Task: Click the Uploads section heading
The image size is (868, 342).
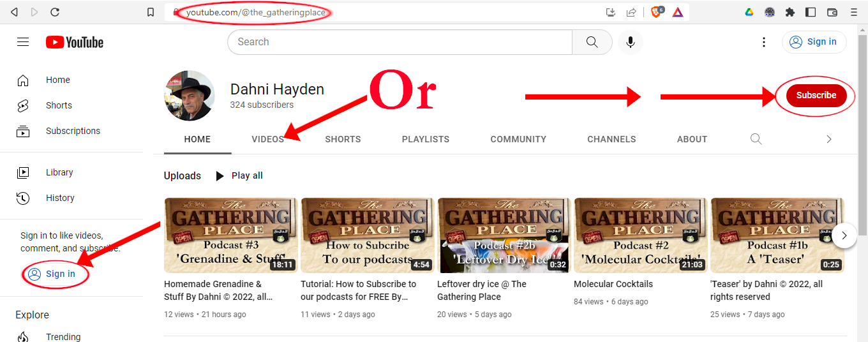Action: pyautogui.click(x=183, y=175)
